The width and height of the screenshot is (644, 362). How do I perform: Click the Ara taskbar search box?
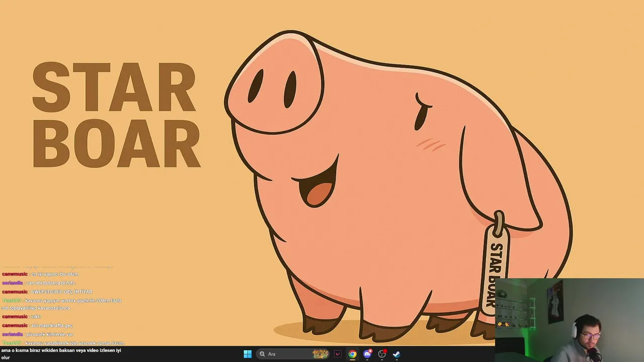click(293, 354)
